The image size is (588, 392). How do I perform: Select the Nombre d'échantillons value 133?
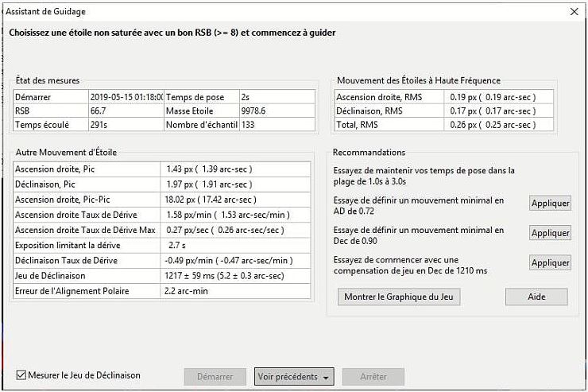[x=265, y=125]
